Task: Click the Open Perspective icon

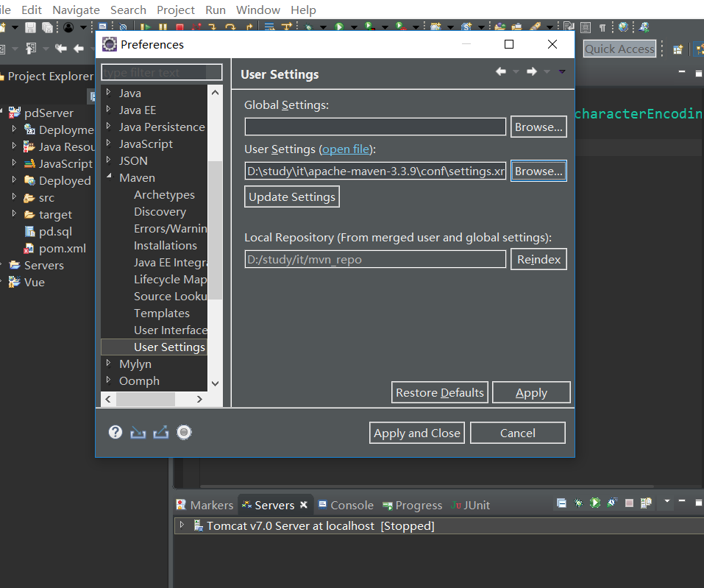Action: (678, 49)
